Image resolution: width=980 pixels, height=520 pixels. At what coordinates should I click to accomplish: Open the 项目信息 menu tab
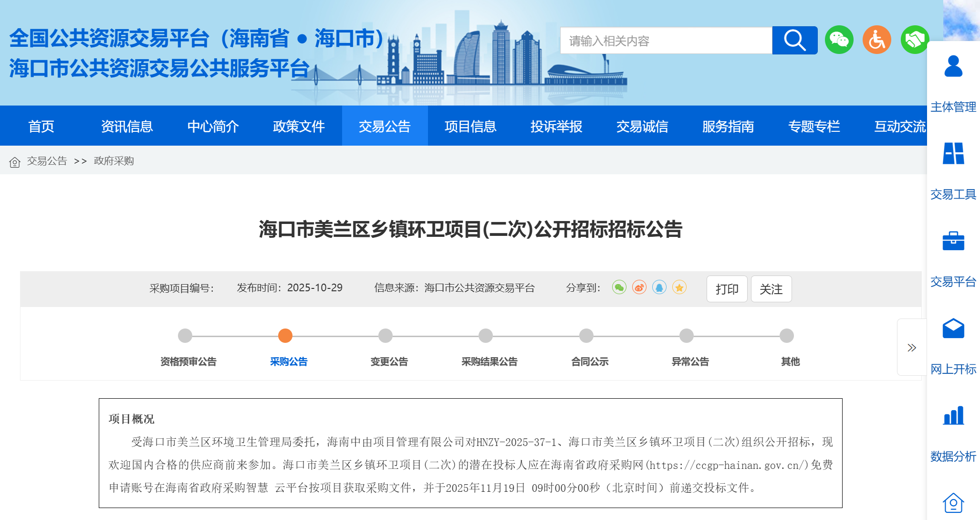(470, 126)
